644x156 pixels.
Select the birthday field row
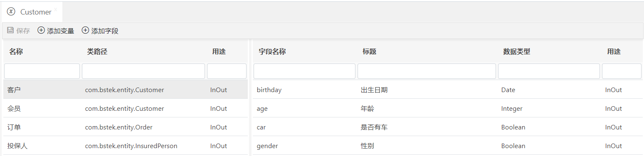click(447, 90)
